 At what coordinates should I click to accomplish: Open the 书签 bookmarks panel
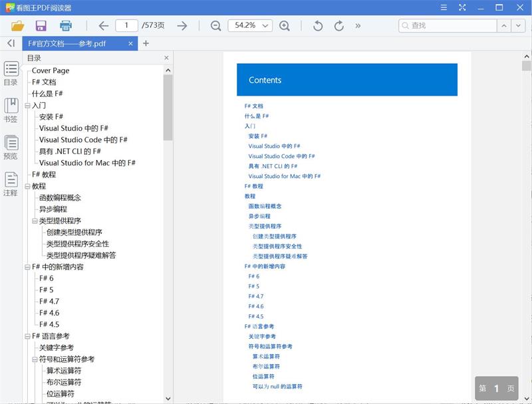pos(11,110)
